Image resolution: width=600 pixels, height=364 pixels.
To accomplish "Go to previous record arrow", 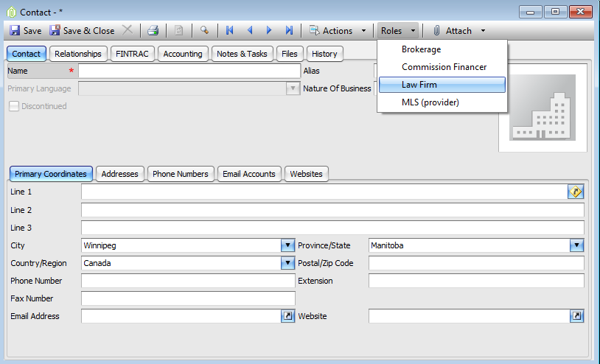I will 250,30.
